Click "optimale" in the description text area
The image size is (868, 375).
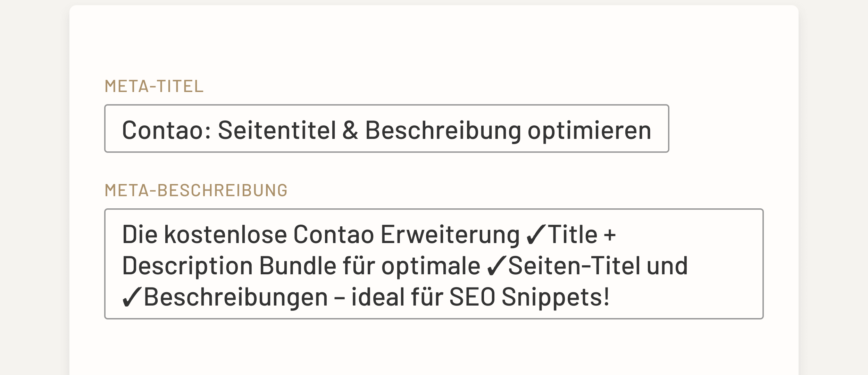tap(431, 266)
